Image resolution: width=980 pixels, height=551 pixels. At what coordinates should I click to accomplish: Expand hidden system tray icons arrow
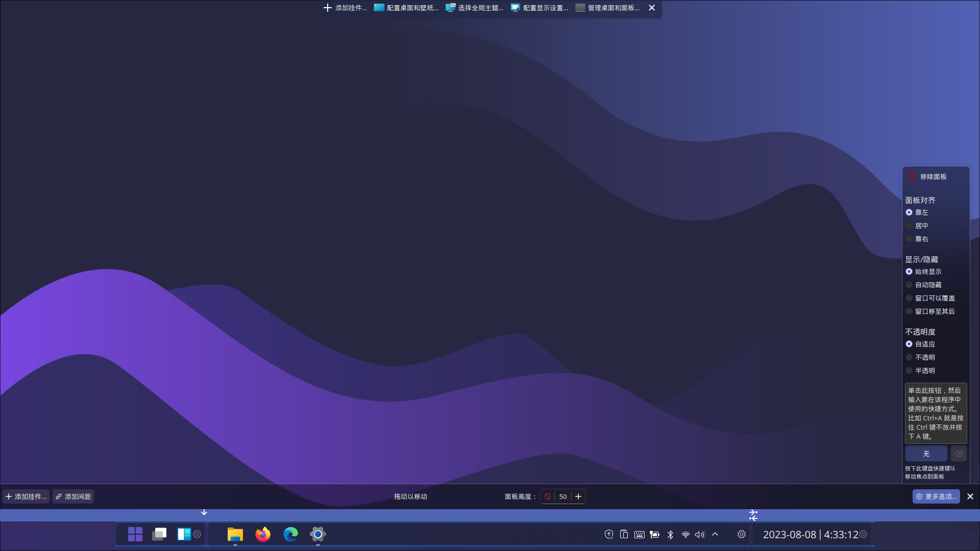(715, 534)
